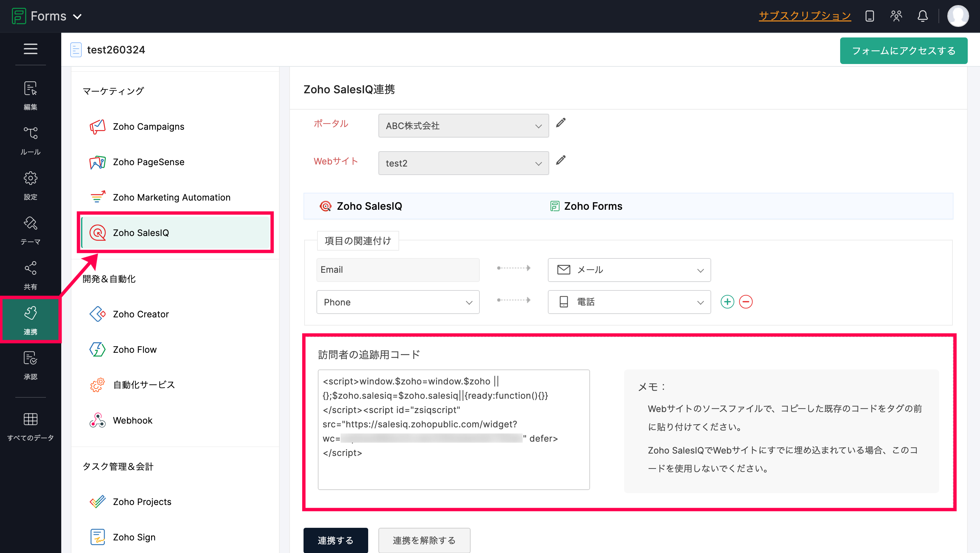This screenshot has height=553, width=980.
Task: Remove the Phone mapping with the minus icon
Action: coord(746,302)
